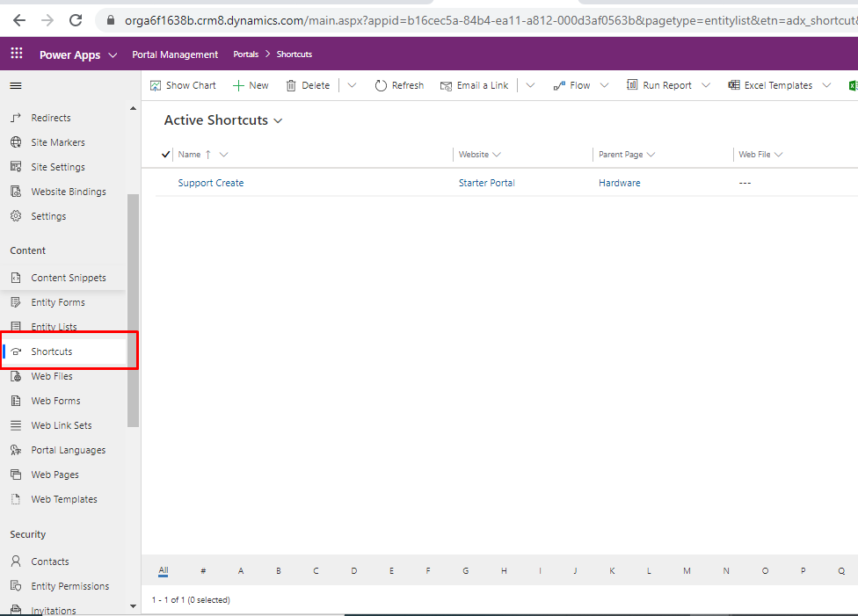Click New to create a shortcut

coord(251,85)
